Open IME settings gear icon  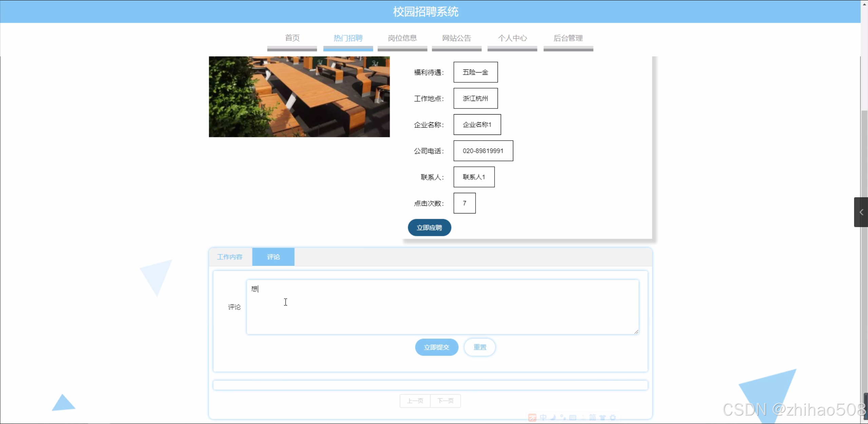(613, 418)
